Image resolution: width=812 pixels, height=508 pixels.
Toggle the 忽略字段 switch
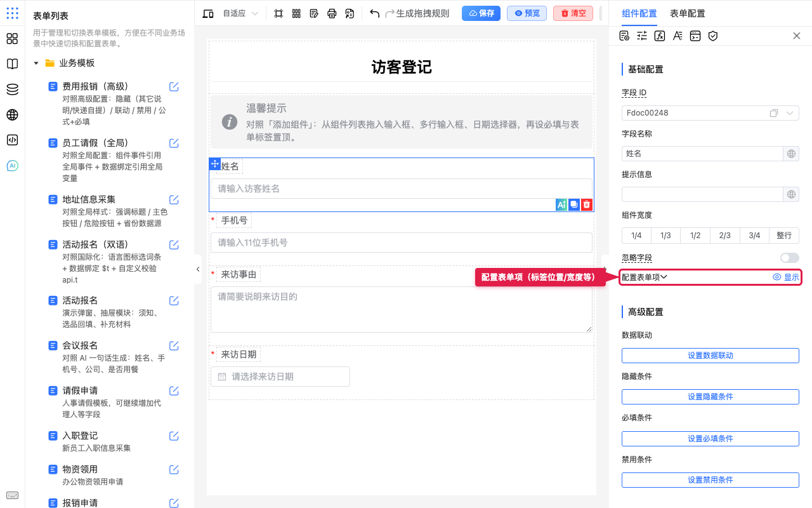pos(790,258)
